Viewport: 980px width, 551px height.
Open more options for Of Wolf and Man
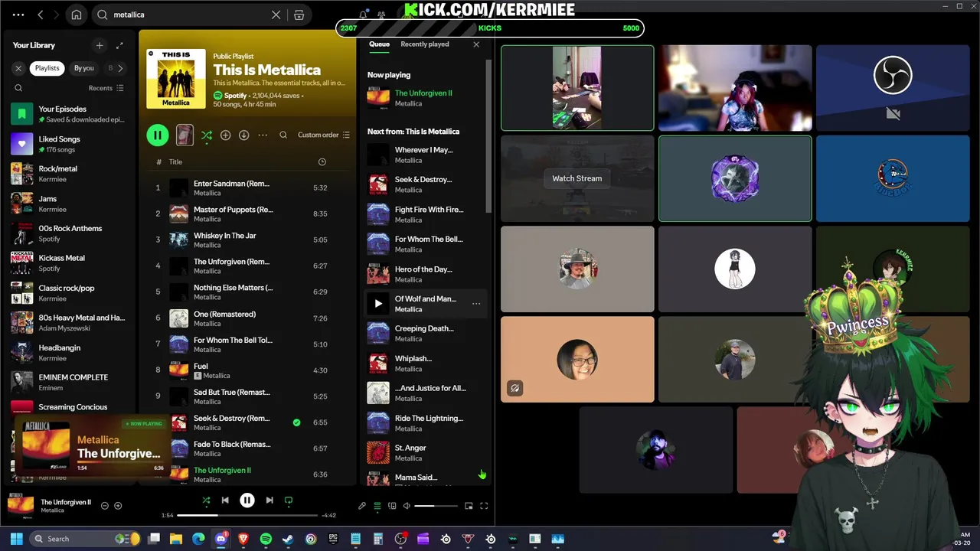click(476, 304)
